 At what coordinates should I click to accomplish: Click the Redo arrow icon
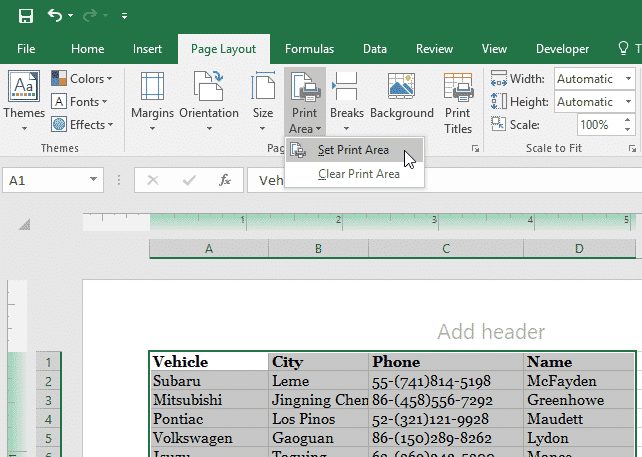coord(90,16)
